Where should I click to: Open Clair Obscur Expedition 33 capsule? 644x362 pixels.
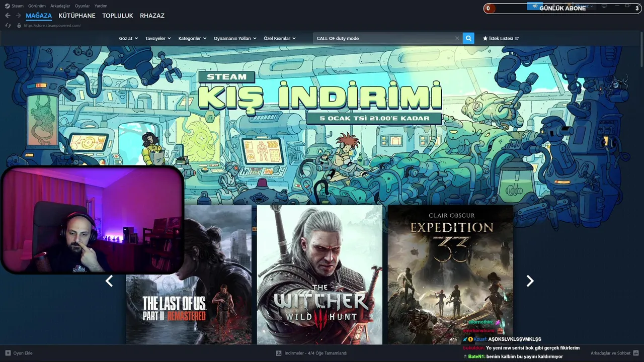450,275
